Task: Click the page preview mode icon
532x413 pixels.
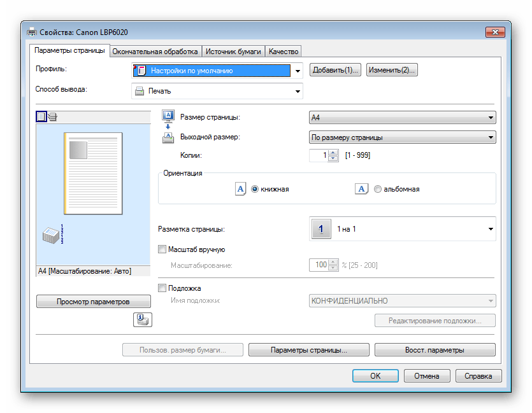Action: 41,116
